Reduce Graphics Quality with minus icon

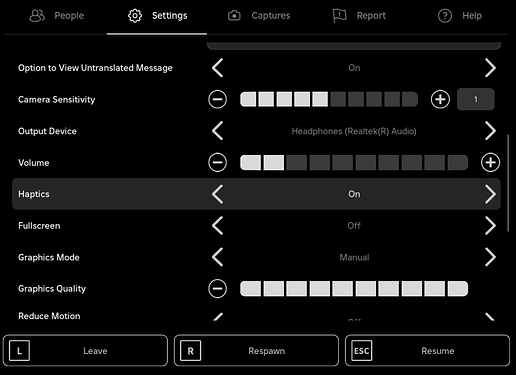click(217, 289)
